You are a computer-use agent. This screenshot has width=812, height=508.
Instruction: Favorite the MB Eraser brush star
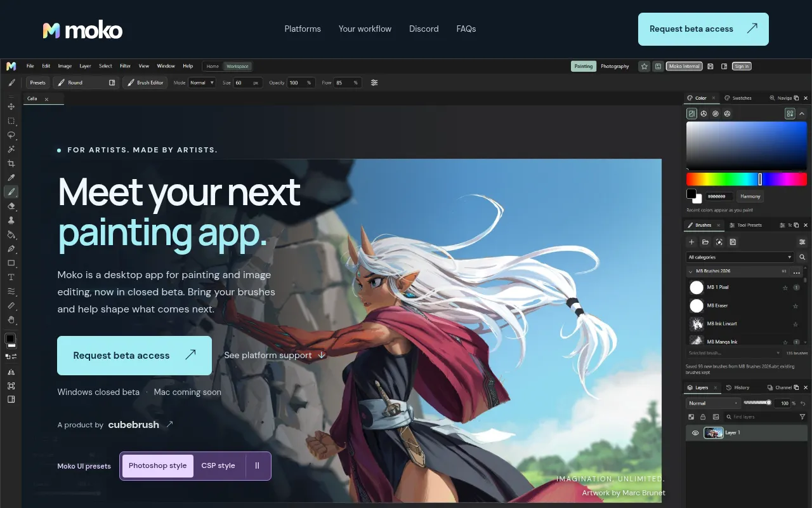pos(796,306)
